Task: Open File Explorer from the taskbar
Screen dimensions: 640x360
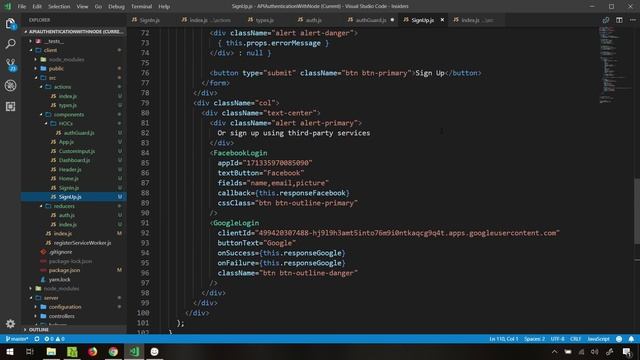Action: click(51, 351)
